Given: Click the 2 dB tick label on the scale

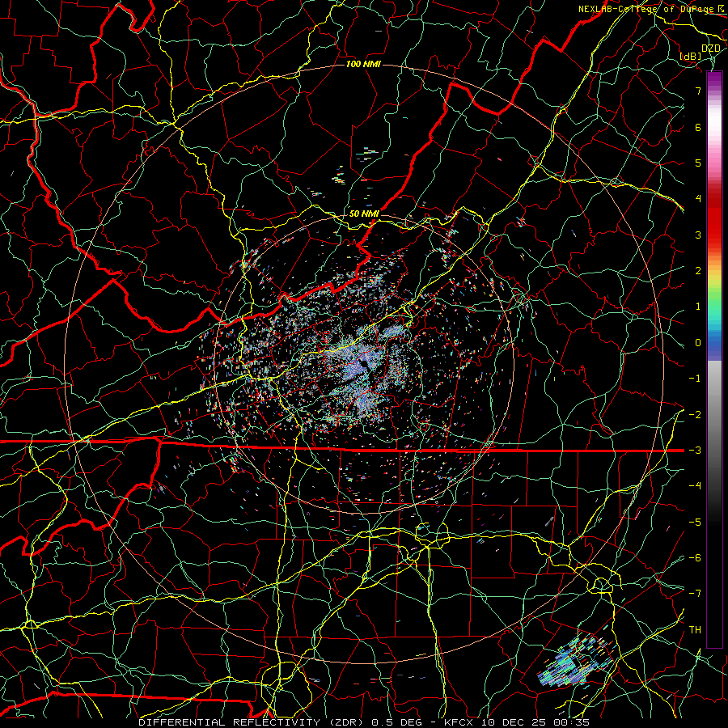Looking at the screenshot, I should point(698,271).
